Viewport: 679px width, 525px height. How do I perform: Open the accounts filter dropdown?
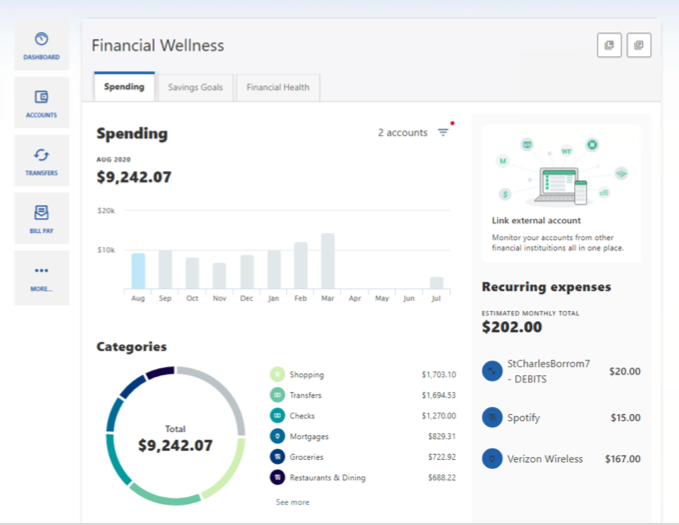click(443, 133)
